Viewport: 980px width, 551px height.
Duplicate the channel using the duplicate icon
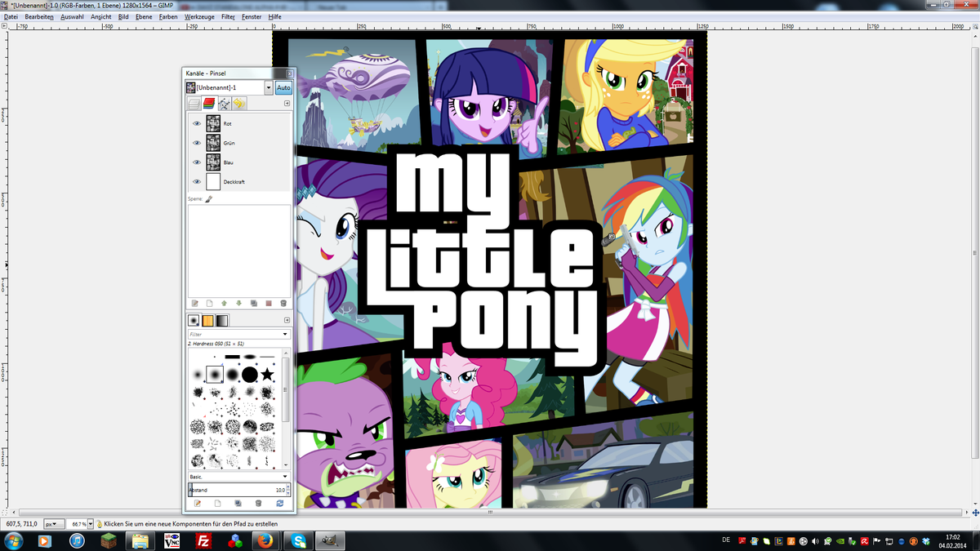(253, 303)
